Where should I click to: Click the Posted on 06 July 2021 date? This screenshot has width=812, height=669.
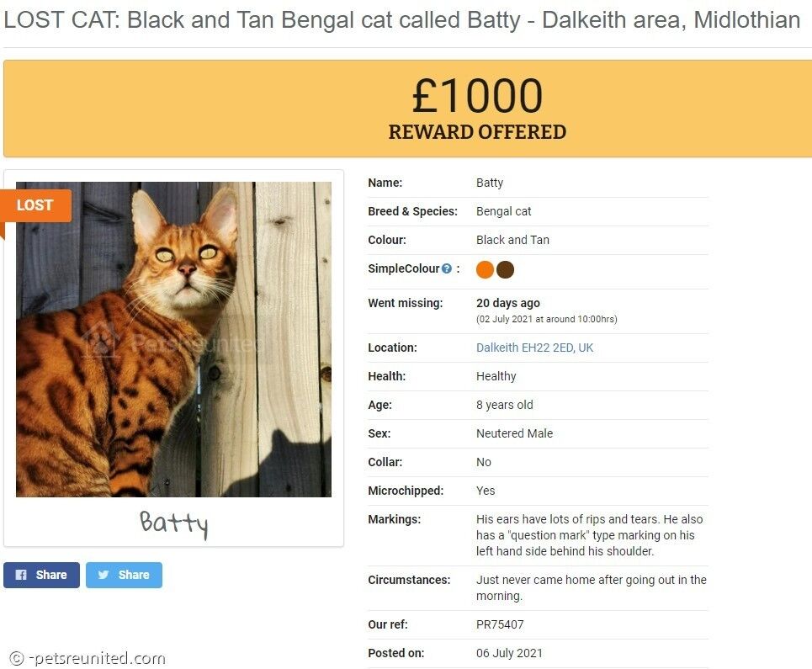click(x=509, y=653)
